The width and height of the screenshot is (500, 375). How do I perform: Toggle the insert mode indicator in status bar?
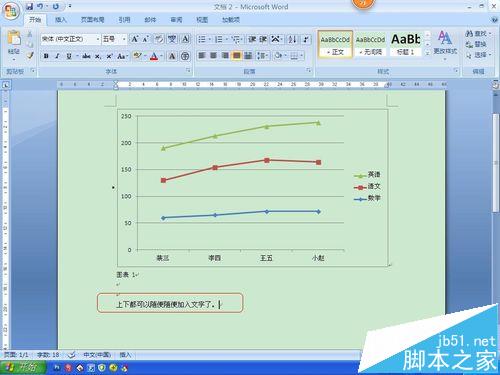tap(125, 355)
